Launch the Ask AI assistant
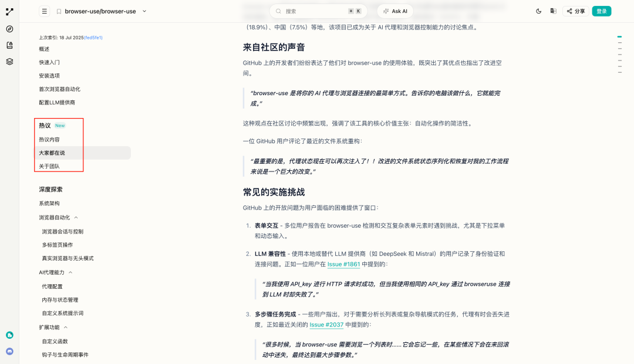The image size is (634, 364). pyautogui.click(x=394, y=11)
